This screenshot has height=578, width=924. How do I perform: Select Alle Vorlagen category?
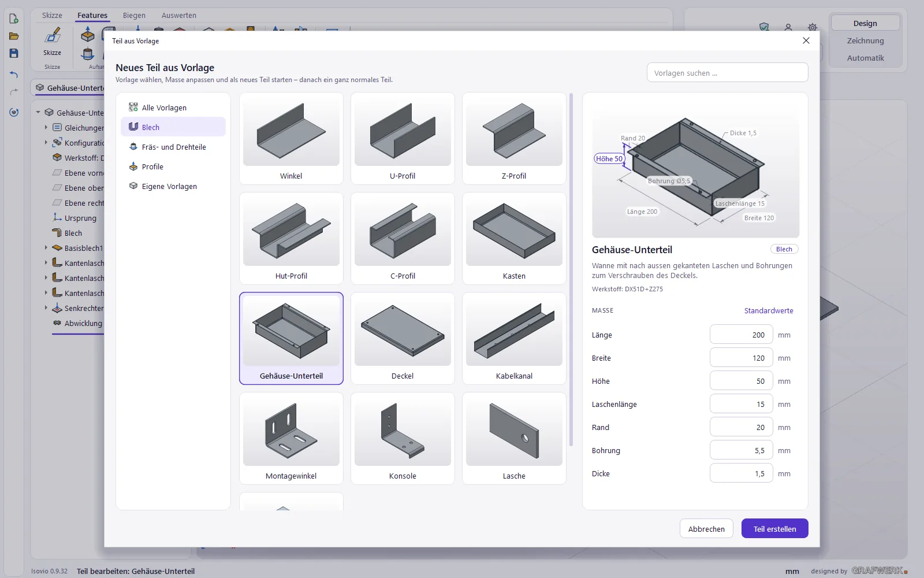click(173, 108)
